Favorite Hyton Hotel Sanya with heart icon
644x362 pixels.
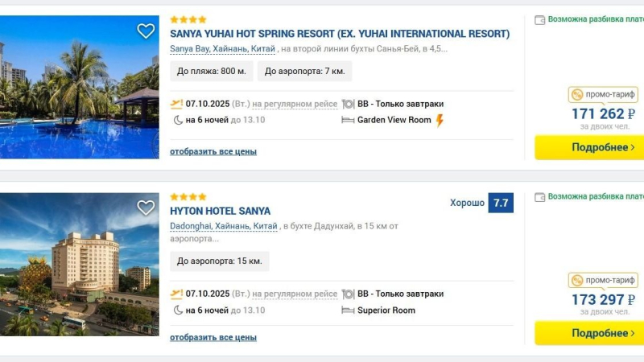(146, 208)
